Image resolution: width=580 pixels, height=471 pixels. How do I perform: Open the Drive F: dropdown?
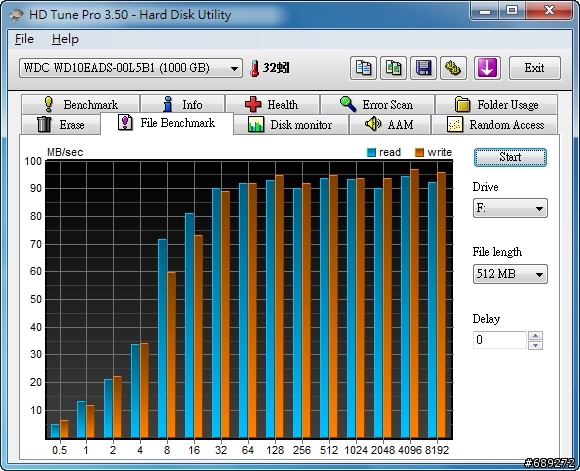pos(510,208)
